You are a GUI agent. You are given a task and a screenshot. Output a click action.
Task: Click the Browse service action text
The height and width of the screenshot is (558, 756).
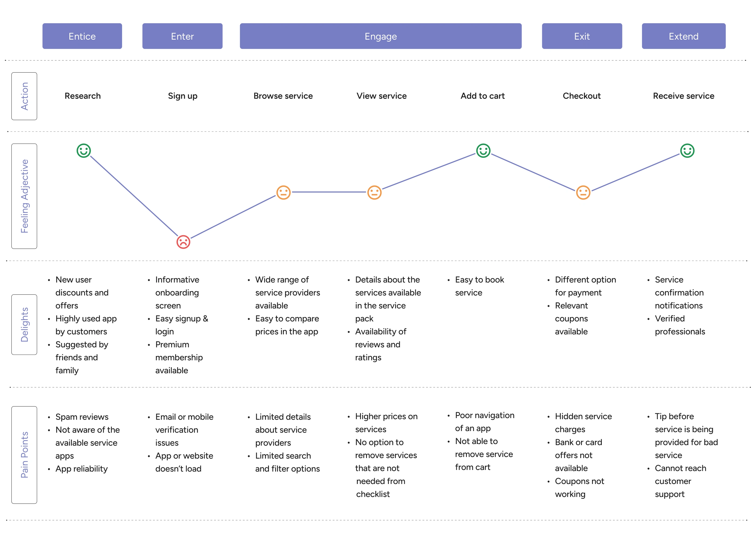[x=283, y=96]
